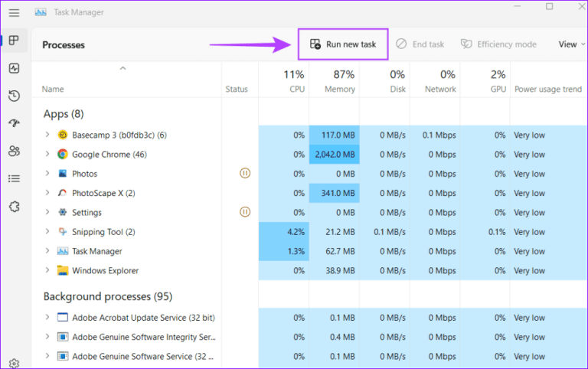Image resolution: width=588 pixels, height=369 pixels.
Task: Expand the Snipping Tool process group
Action: tap(47, 232)
